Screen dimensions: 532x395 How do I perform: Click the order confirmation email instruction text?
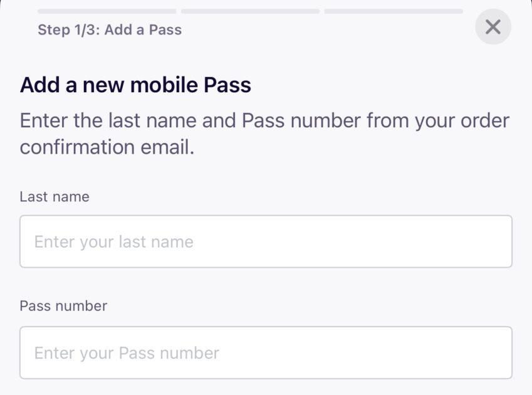click(264, 134)
